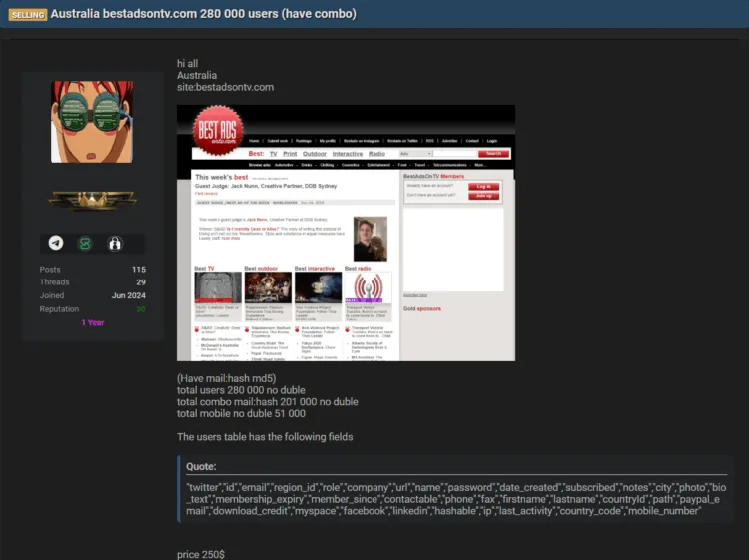Click the Posts count 115
Image resolution: width=749 pixels, height=560 pixels.
tap(139, 270)
